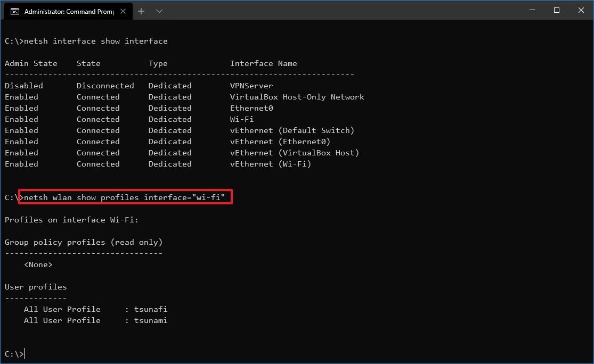This screenshot has height=364, width=594.
Task: Click the highlighted netsh wlan show profiles command
Action: [x=125, y=197]
